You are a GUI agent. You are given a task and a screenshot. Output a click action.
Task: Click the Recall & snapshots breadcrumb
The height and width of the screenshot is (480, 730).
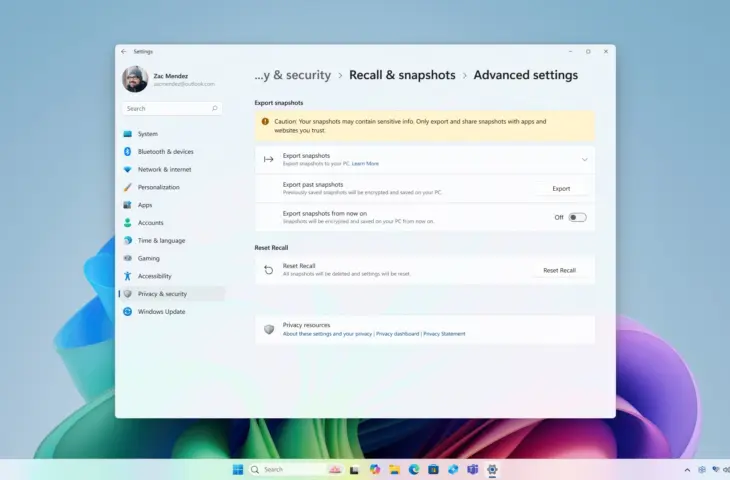(402, 75)
